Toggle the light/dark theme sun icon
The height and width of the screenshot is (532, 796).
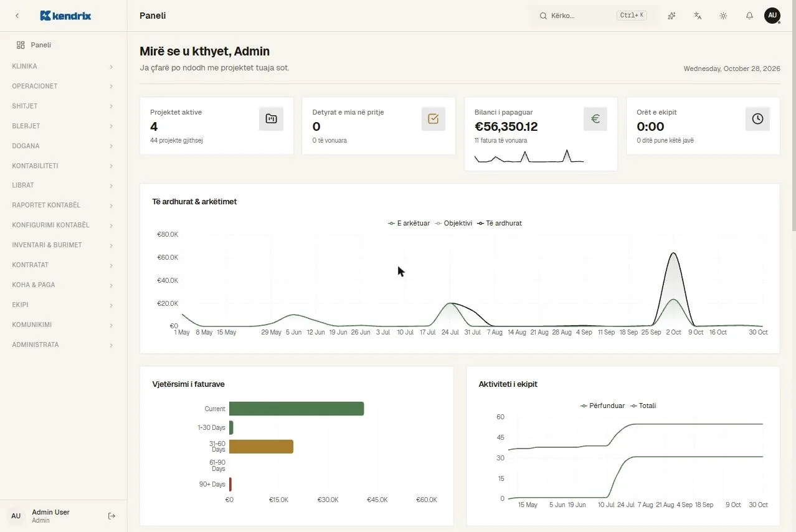pos(723,16)
